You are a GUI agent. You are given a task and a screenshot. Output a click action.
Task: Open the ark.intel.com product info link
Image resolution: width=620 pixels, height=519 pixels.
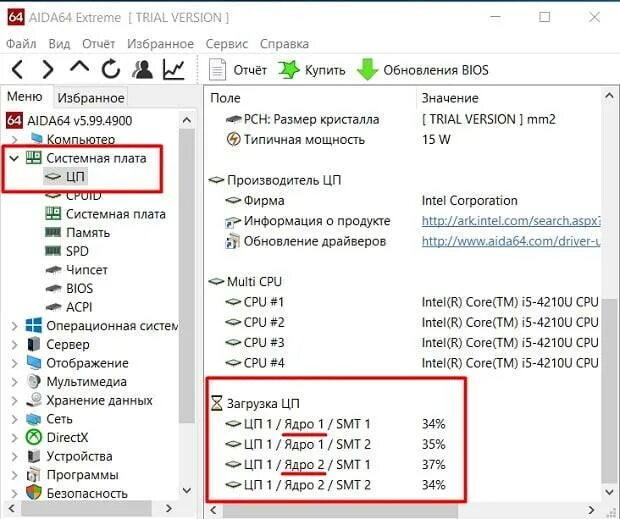pyautogui.click(x=511, y=221)
